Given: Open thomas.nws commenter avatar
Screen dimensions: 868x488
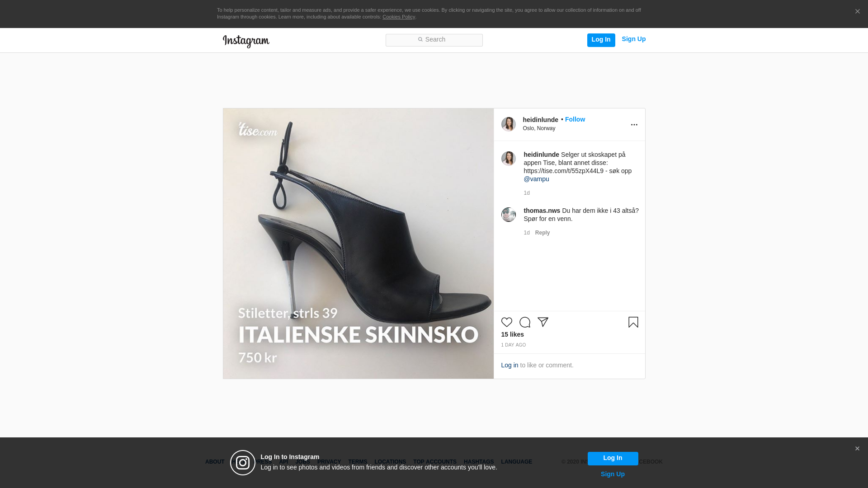Looking at the screenshot, I should (x=509, y=215).
